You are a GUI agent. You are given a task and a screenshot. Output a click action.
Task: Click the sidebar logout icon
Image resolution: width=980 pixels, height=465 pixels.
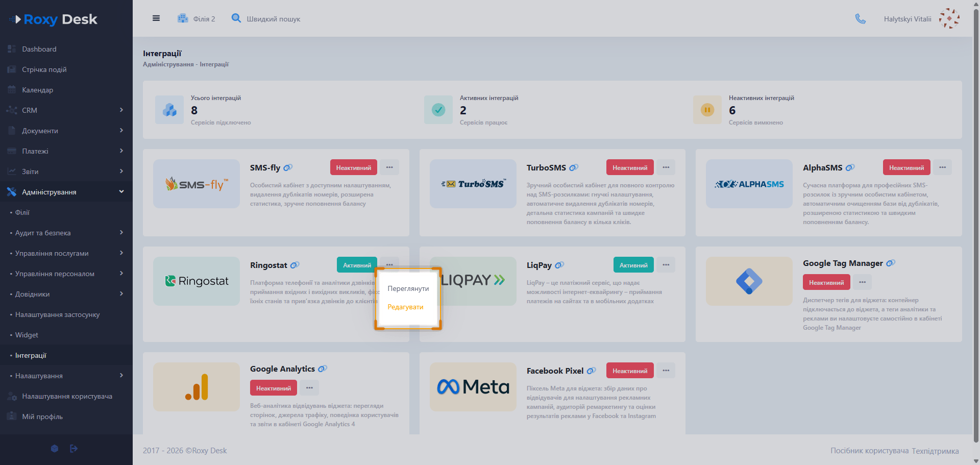(x=73, y=449)
